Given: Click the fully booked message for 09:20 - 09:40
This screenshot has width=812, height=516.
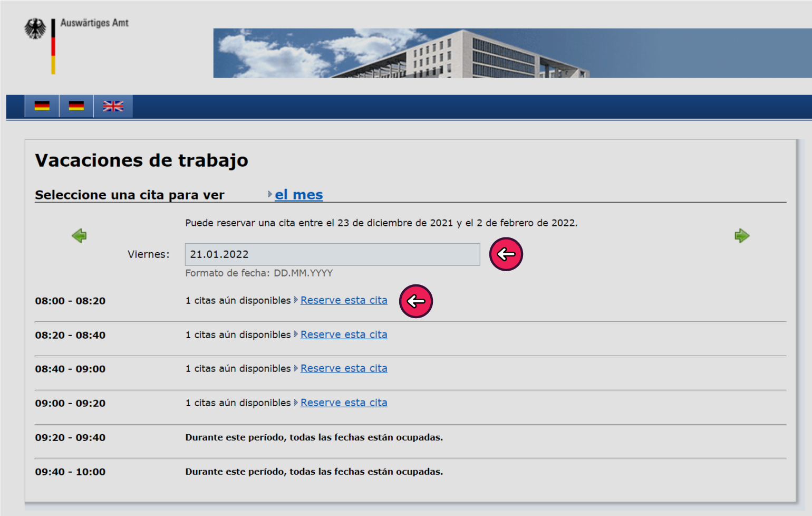Looking at the screenshot, I should pyautogui.click(x=314, y=437).
